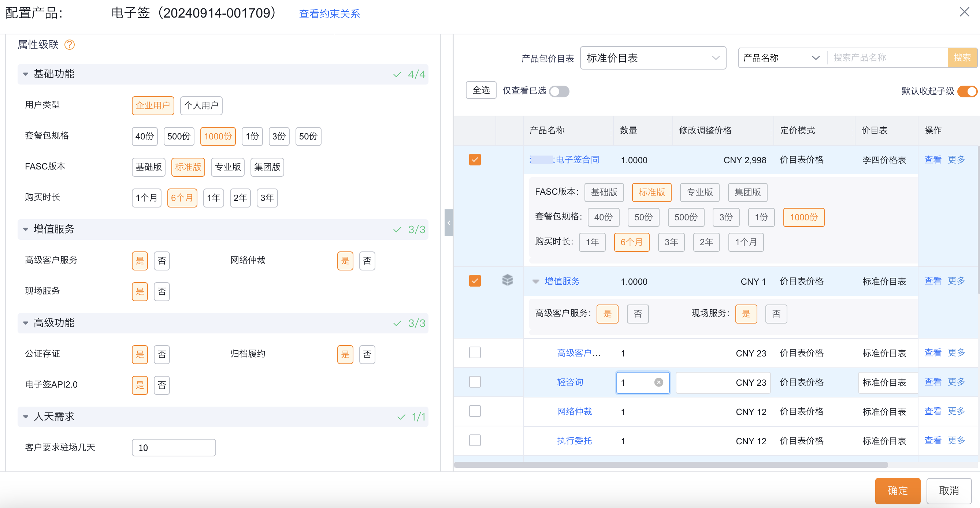
Task: Open the 产品名称 search type dropdown
Action: 782,58
